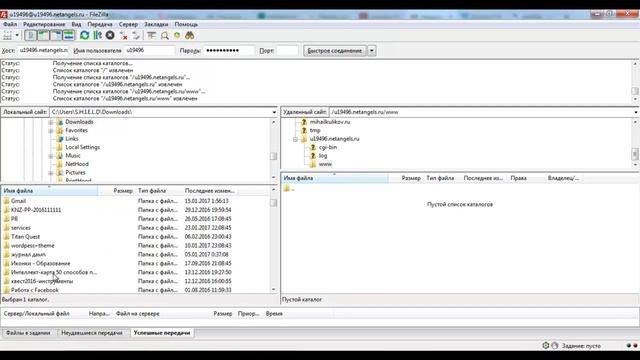
Task: Search remote files with binoculars icon
Action: click(190, 36)
